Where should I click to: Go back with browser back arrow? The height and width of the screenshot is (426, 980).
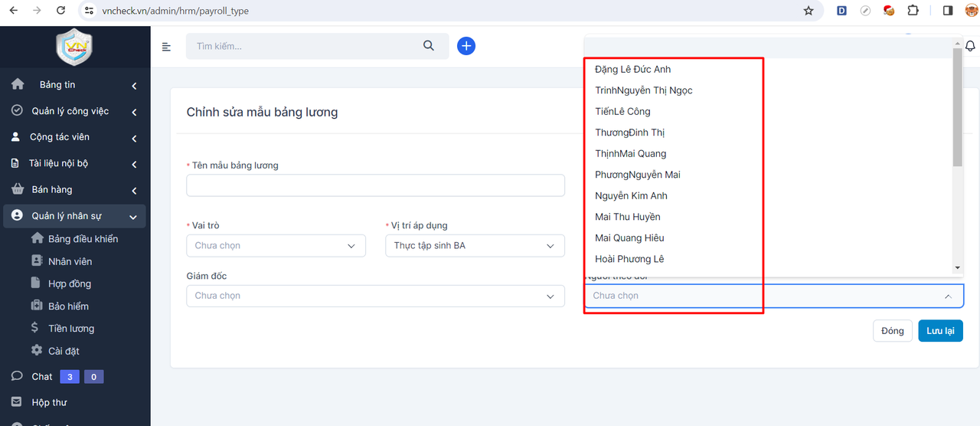click(x=13, y=11)
